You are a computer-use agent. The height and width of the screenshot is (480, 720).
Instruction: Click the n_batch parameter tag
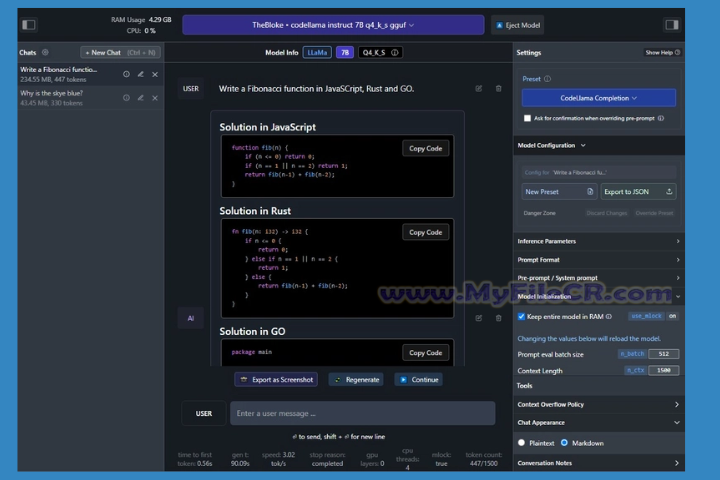[632, 354]
